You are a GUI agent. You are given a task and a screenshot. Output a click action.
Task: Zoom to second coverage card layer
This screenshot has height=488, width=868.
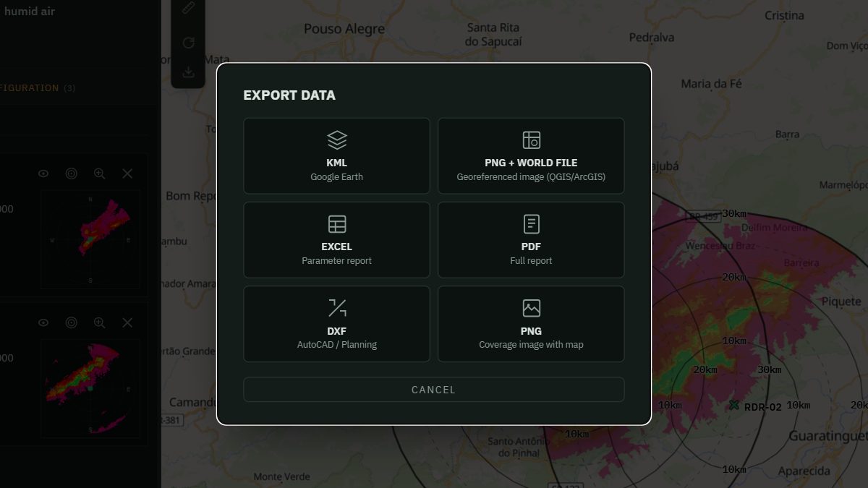pos(99,322)
